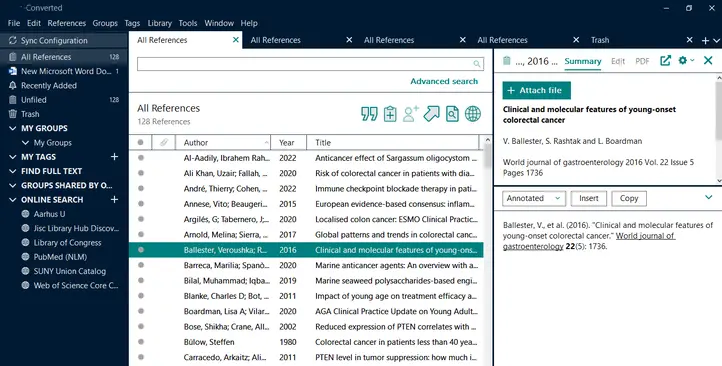
Task: Switch to the Edit tab in reference panel
Action: click(618, 61)
